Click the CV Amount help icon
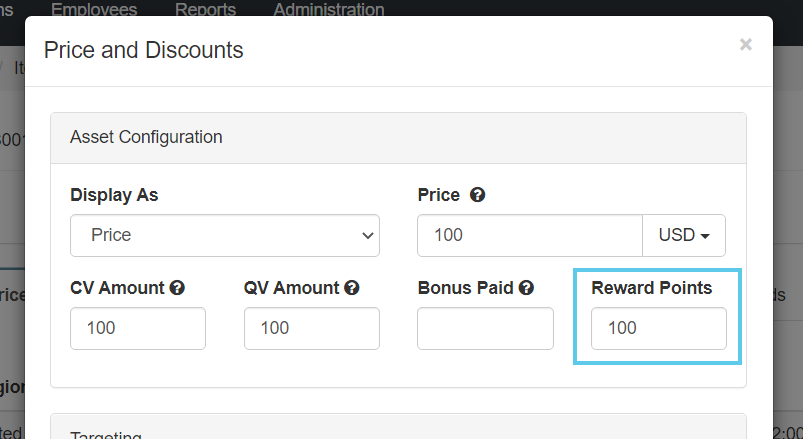The image size is (803, 439). (177, 288)
